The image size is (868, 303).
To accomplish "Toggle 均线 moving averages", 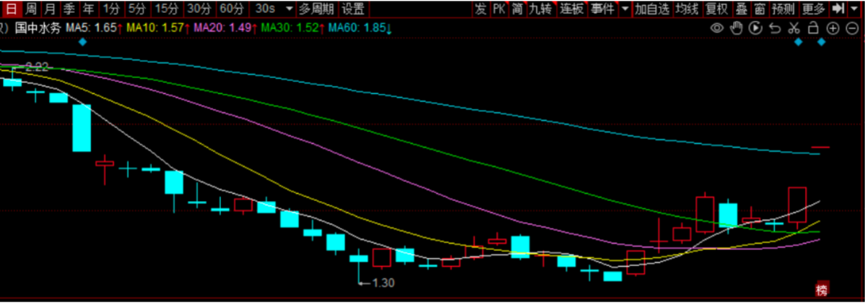I will [686, 9].
